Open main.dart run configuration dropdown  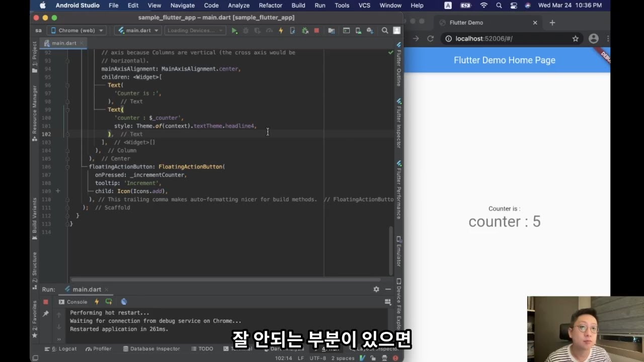138,31
